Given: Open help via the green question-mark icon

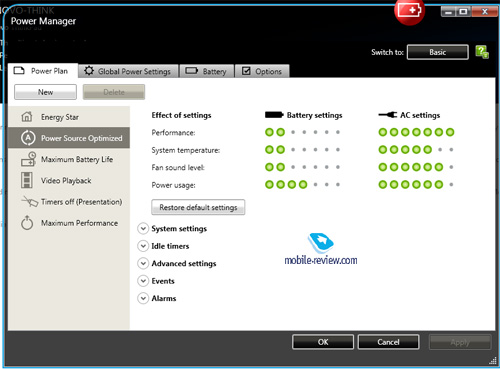Looking at the screenshot, I should coord(482,52).
